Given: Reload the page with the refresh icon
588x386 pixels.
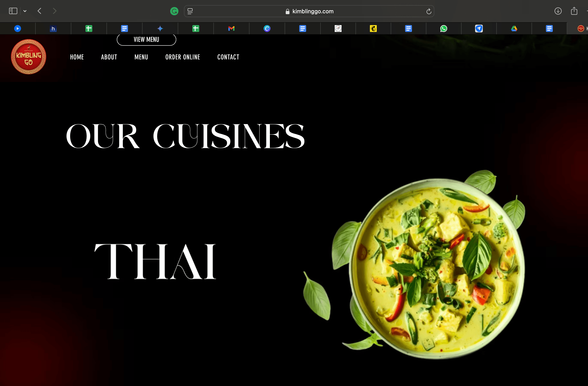Looking at the screenshot, I should point(429,11).
